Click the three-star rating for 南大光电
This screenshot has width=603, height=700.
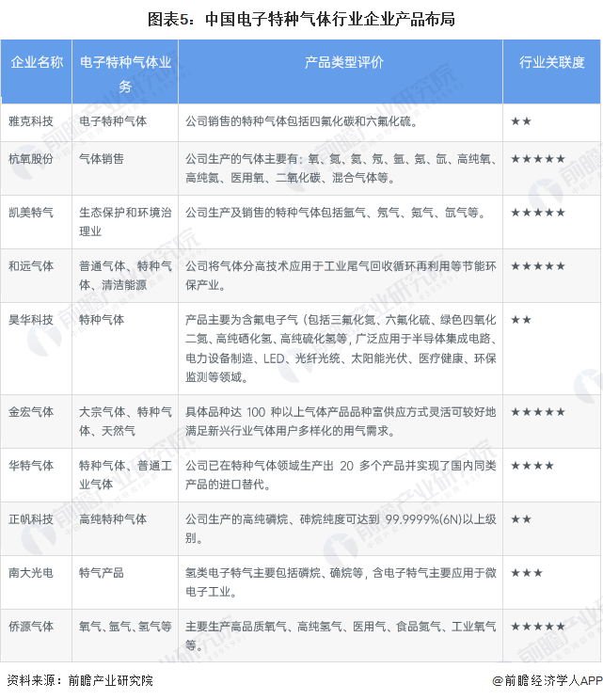(527, 573)
